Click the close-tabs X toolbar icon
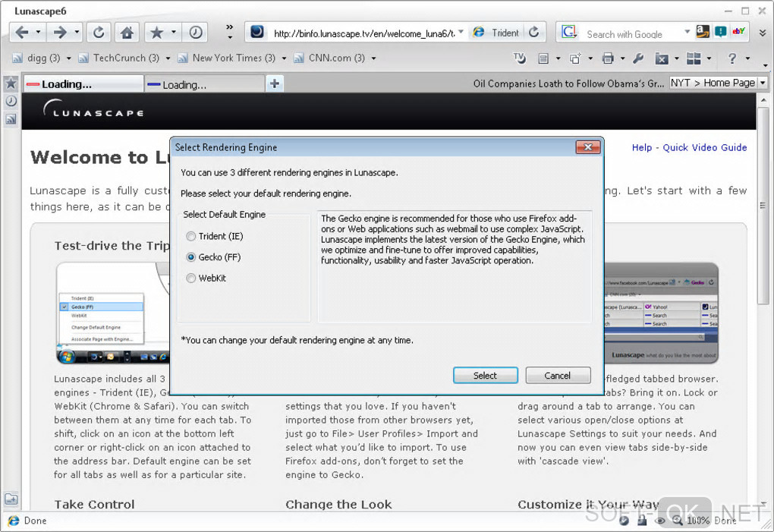 [662, 58]
